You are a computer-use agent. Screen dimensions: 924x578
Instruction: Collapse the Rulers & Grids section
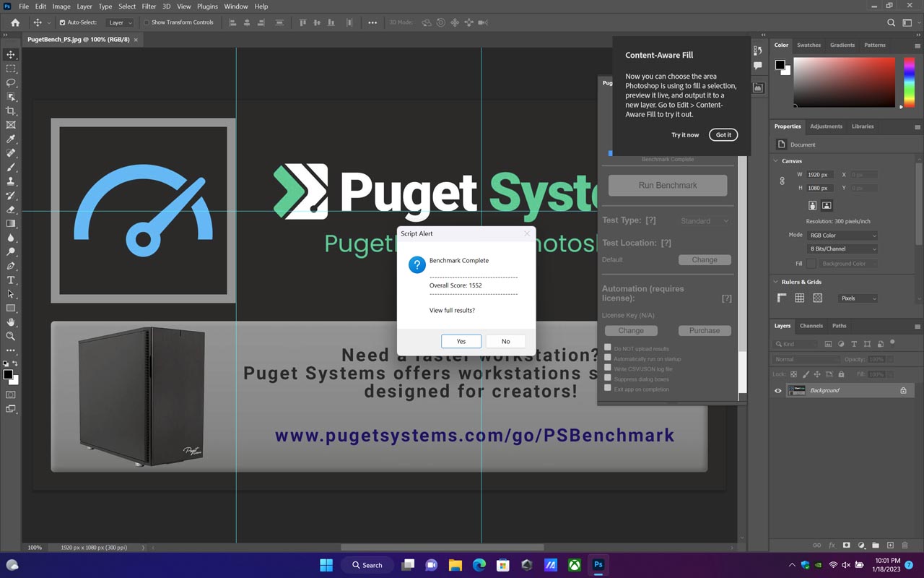click(x=776, y=282)
